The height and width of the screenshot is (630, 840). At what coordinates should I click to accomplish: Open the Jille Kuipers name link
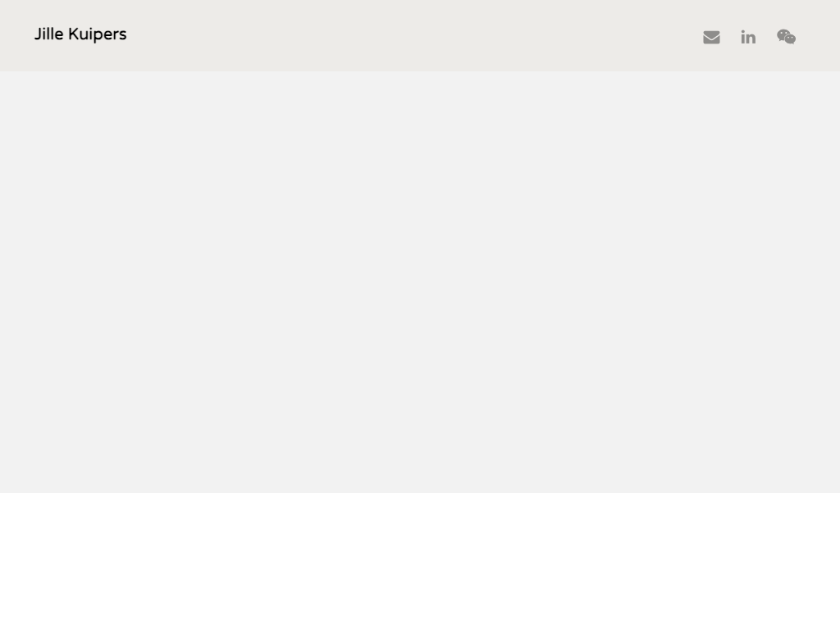click(80, 34)
